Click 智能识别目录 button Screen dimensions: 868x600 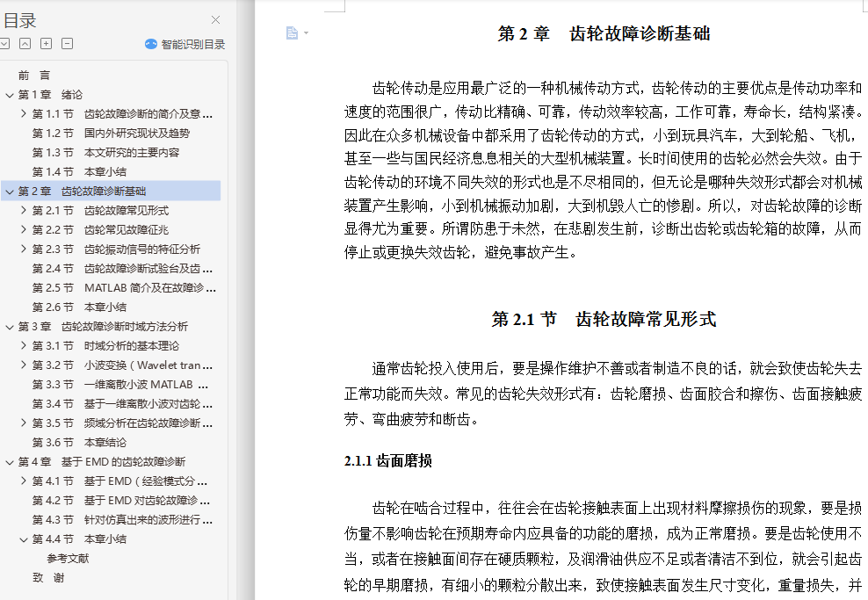tap(184, 44)
